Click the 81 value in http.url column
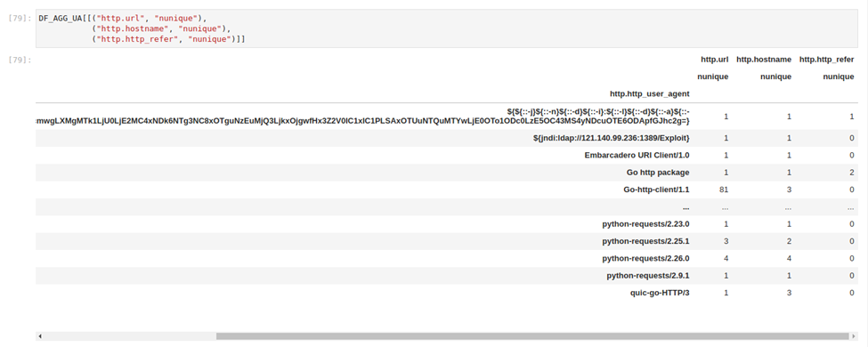This screenshot has width=868, height=347. (724, 190)
